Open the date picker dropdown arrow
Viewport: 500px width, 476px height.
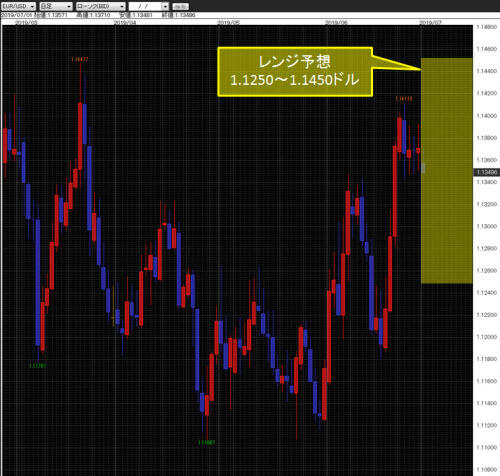pyautogui.click(x=166, y=6)
